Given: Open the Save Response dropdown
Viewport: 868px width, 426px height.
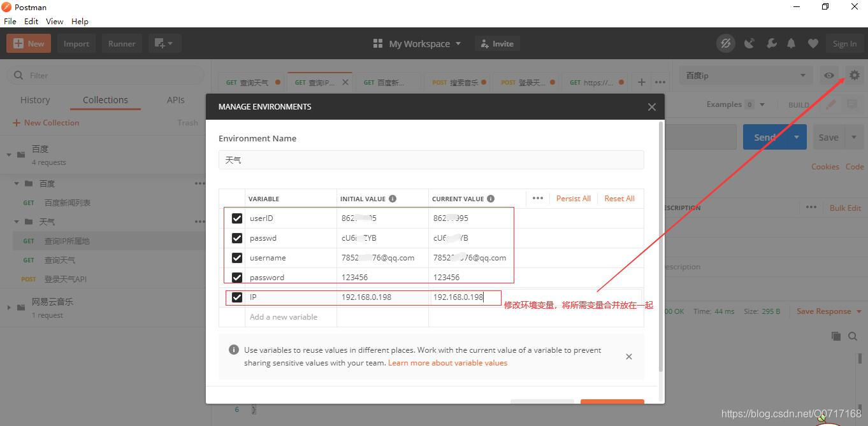Looking at the screenshot, I should (x=828, y=311).
